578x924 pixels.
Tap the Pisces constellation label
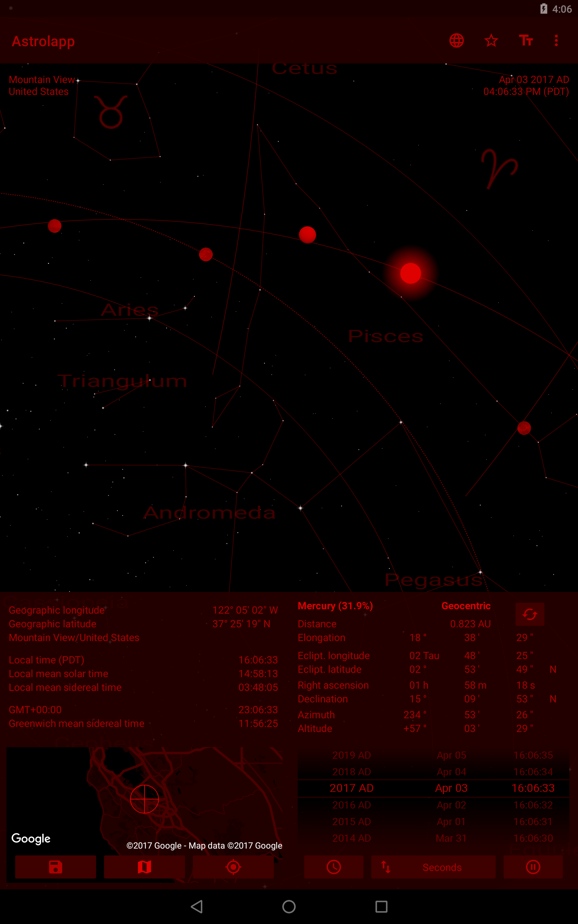386,336
